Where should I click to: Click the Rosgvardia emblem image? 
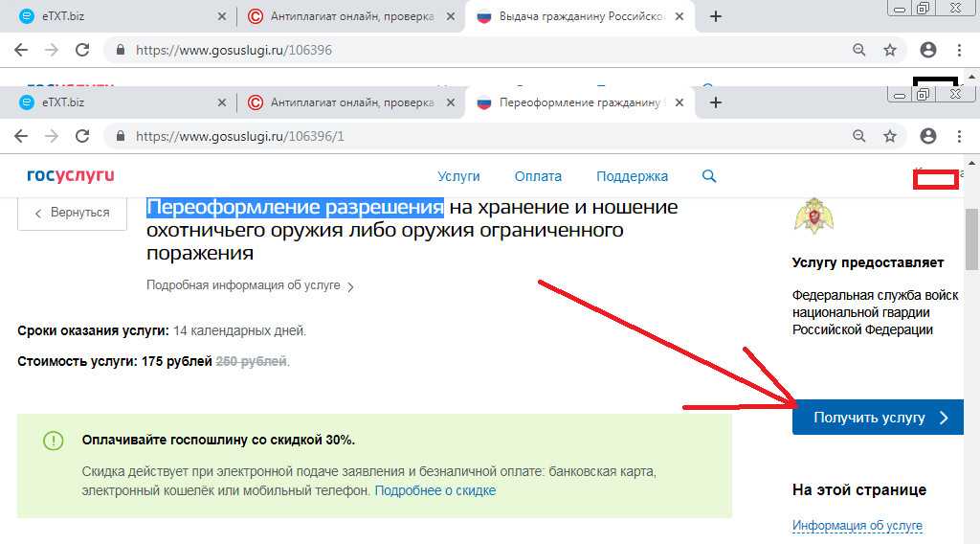tap(813, 215)
